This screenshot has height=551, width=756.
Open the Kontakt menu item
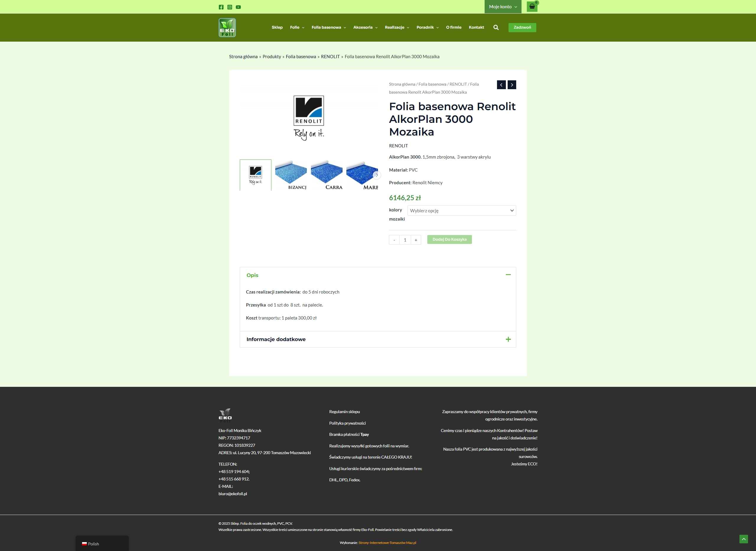point(476,27)
